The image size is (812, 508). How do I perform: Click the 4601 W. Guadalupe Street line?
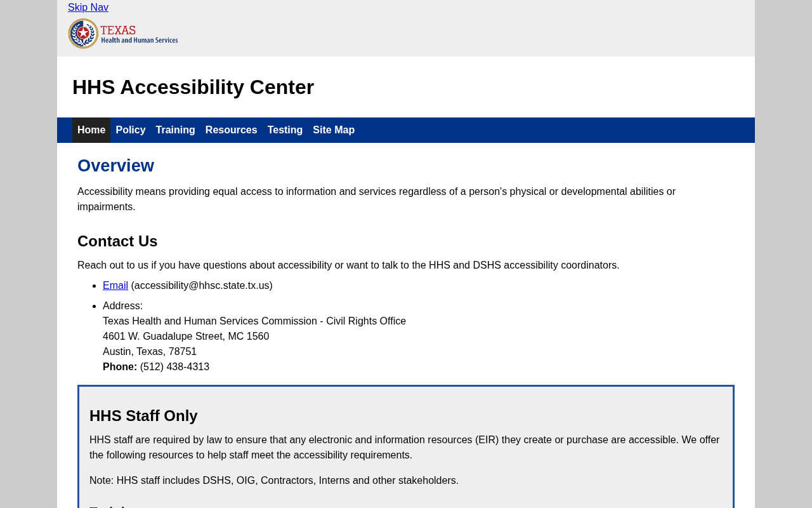[186, 337]
